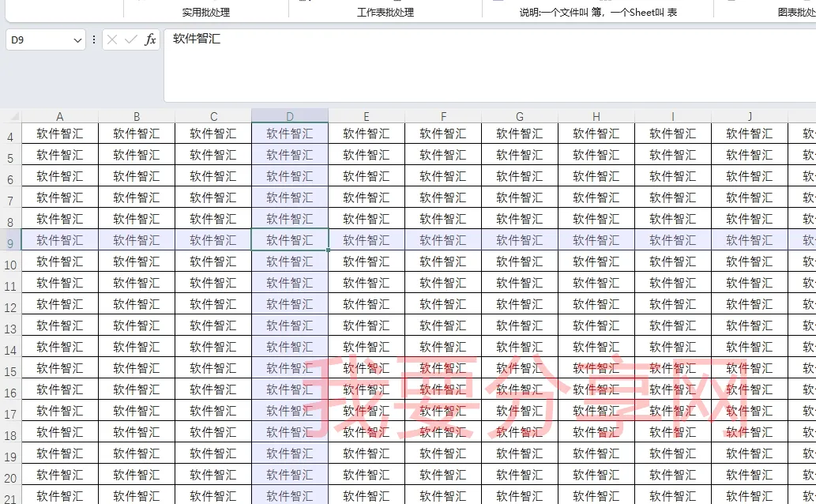This screenshot has width=816, height=504.
Task: Select column E header
Action: [367, 116]
